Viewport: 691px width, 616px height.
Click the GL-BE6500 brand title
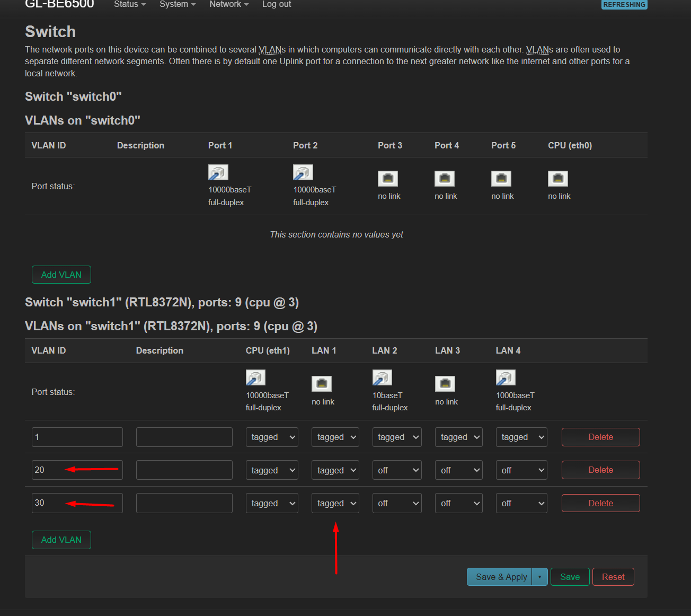pos(59,4)
